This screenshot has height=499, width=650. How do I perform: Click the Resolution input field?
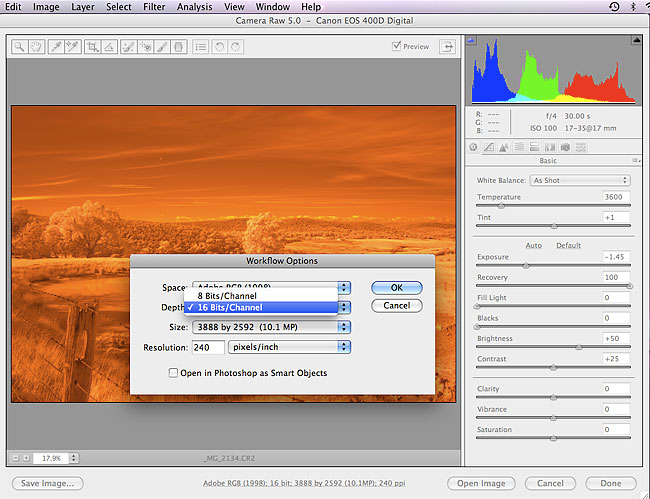coord(208,347)
